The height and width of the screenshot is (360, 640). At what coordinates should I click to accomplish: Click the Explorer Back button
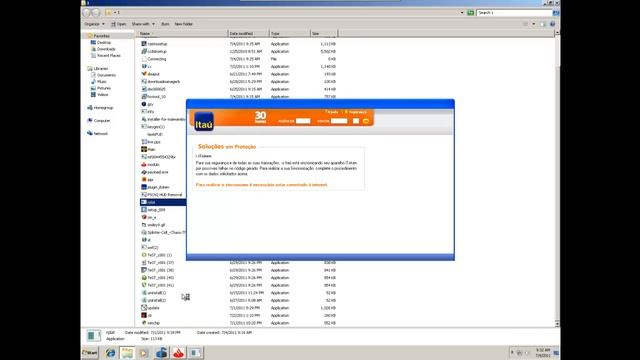(87, 13)
